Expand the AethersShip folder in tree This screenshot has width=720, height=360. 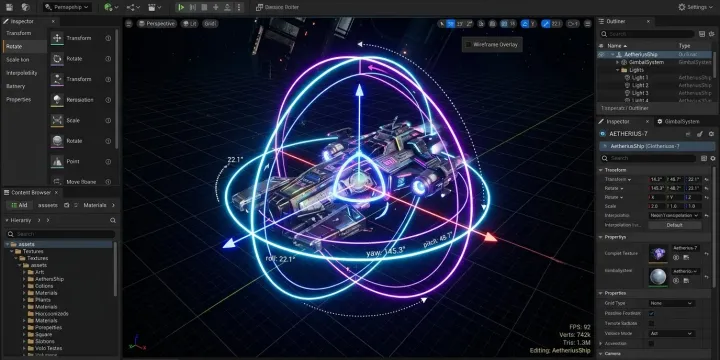pyautogui.click(x=24, y=279)
